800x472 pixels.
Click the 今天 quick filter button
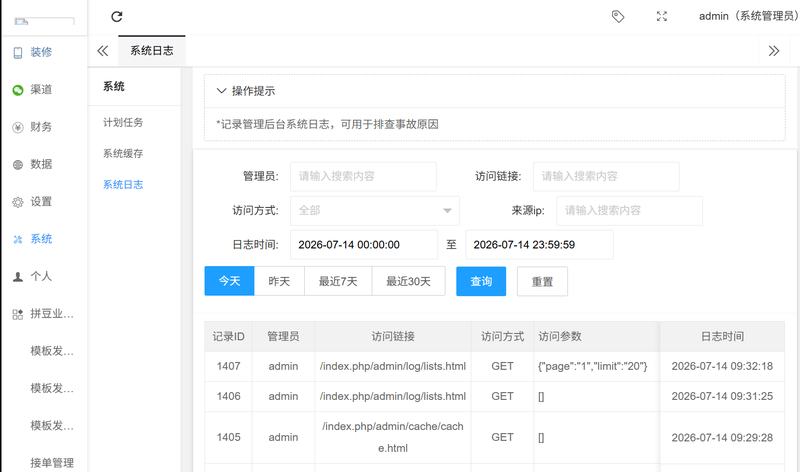229,281
